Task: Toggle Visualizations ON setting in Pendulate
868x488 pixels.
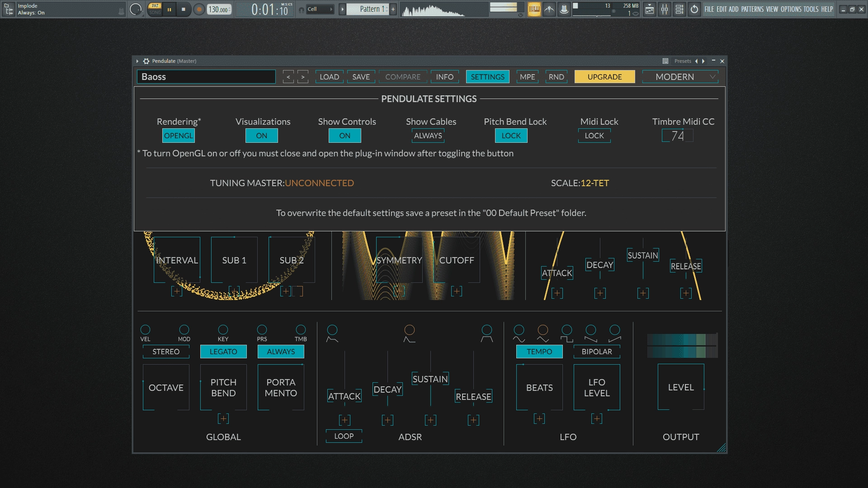Action: 262,135
